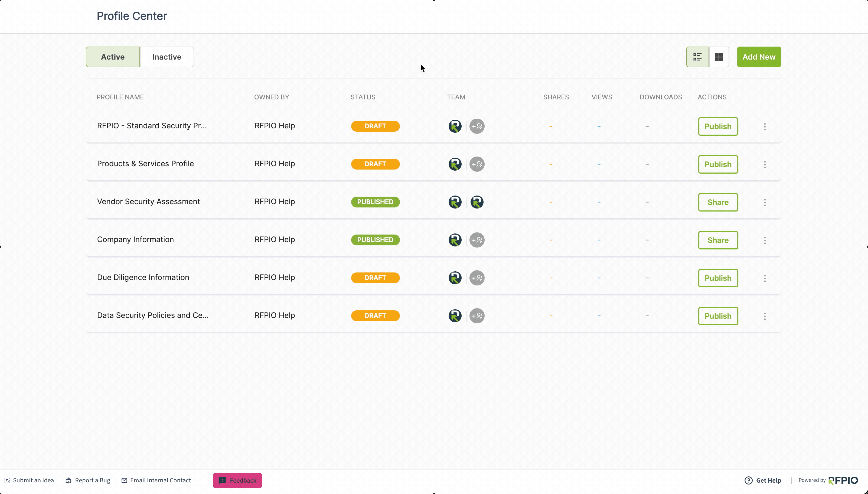The height and width of the screenshot is (494, 868).
Task: Open more options for Data Security Policies row
Action: click(x=765, y=316)
